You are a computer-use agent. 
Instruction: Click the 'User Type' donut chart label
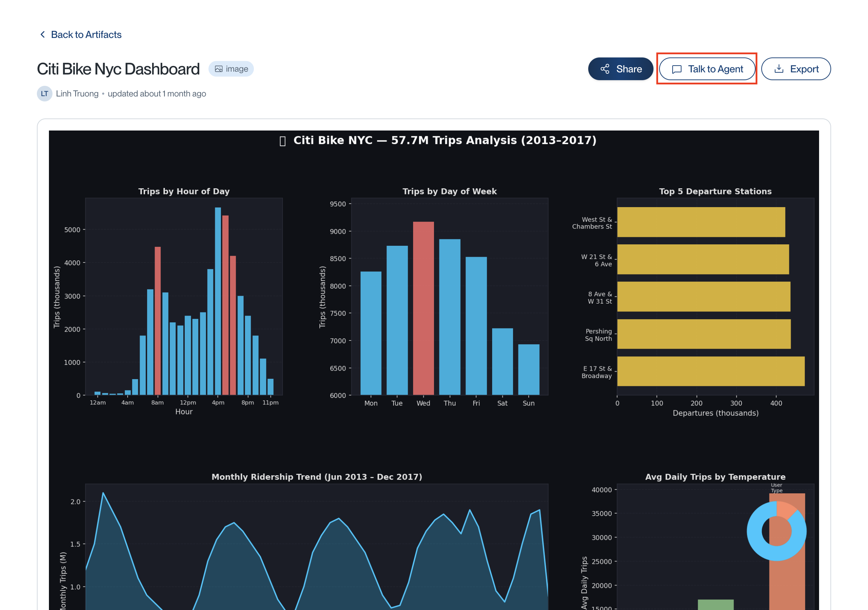click(x=777, y=488)
